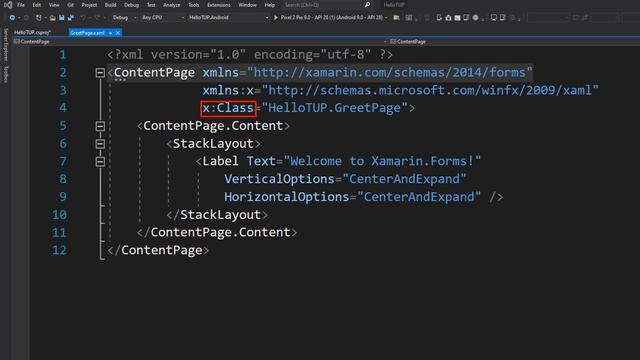
Task: Collapse the StackLayout on line 6
Action: [x=100, y=144]
